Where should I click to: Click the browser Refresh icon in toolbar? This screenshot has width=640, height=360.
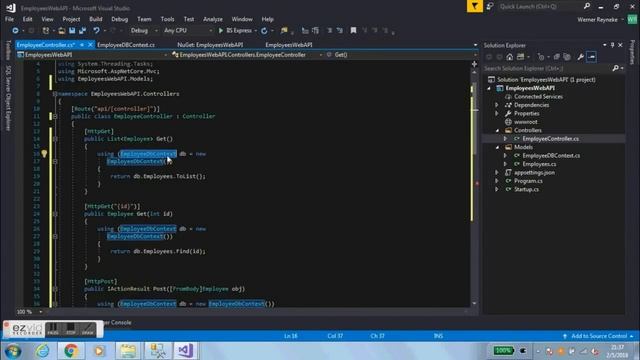tap(264, 31)
